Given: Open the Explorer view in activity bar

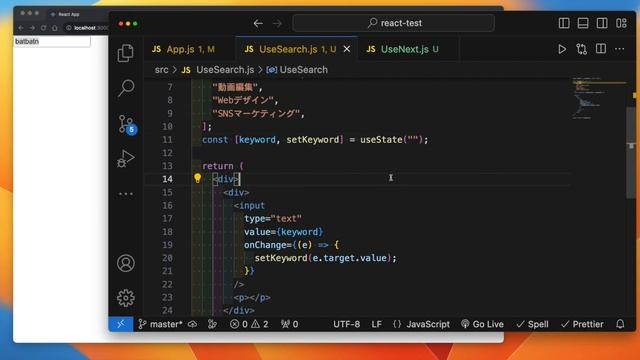Looking at the screenshot, I should point(125,53).
